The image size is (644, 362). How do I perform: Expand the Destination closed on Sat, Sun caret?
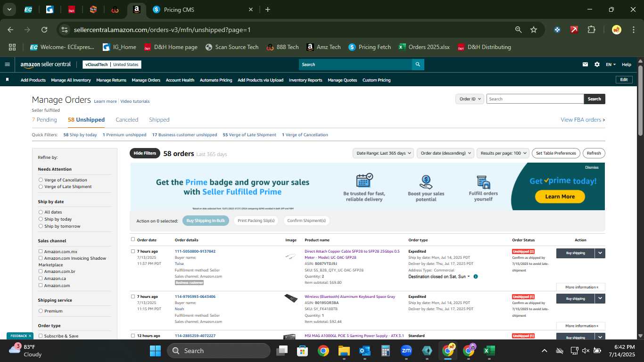(468, 277)
